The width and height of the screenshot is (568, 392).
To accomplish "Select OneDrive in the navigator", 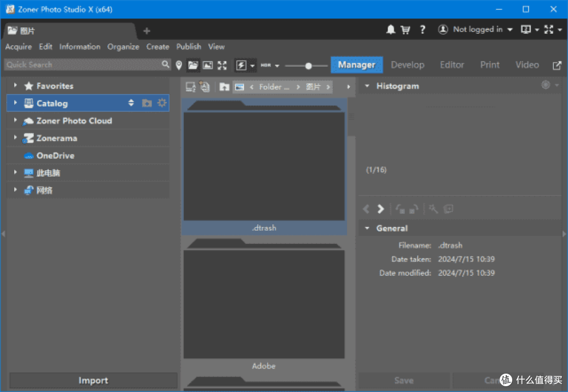I will click(x=88, y=156).
